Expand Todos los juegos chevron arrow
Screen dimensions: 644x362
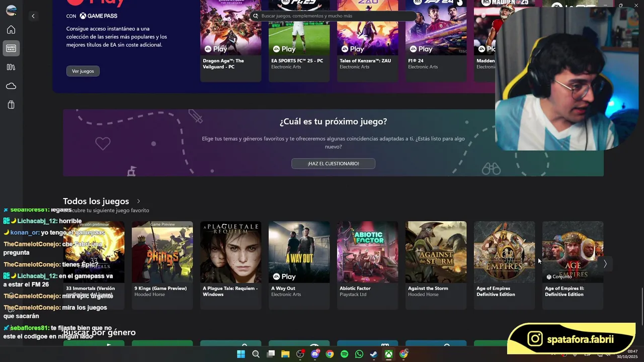138,201
